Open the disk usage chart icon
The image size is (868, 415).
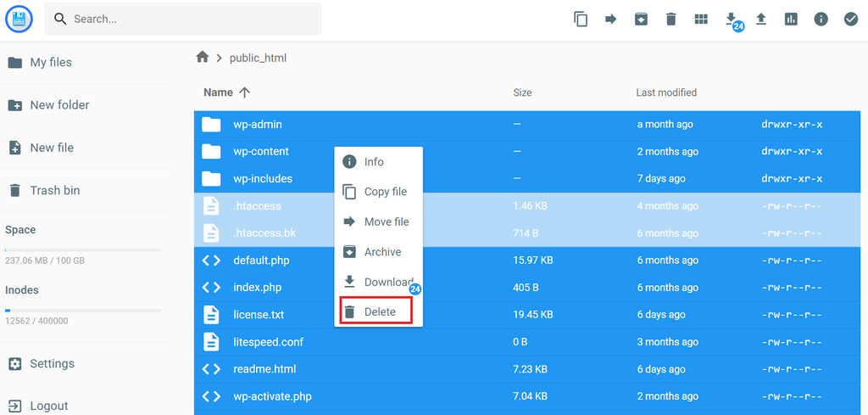791,19
